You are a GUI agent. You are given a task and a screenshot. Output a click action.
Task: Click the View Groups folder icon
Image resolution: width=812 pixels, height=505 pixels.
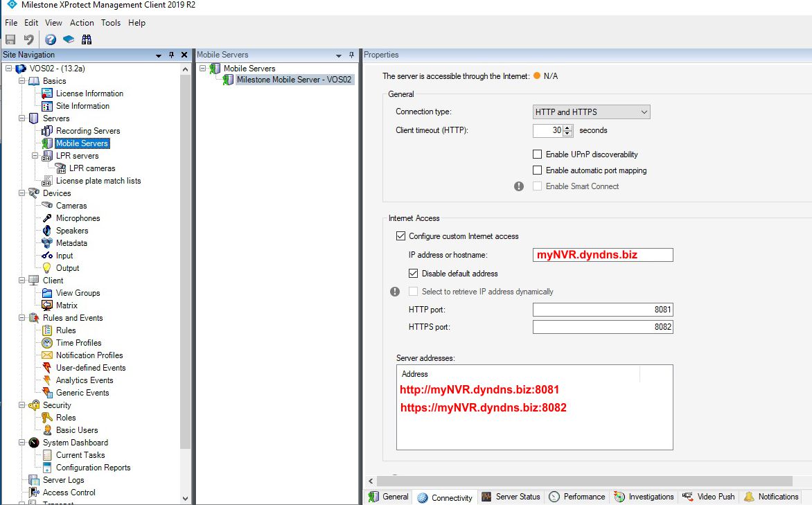[x=47, y=292]
